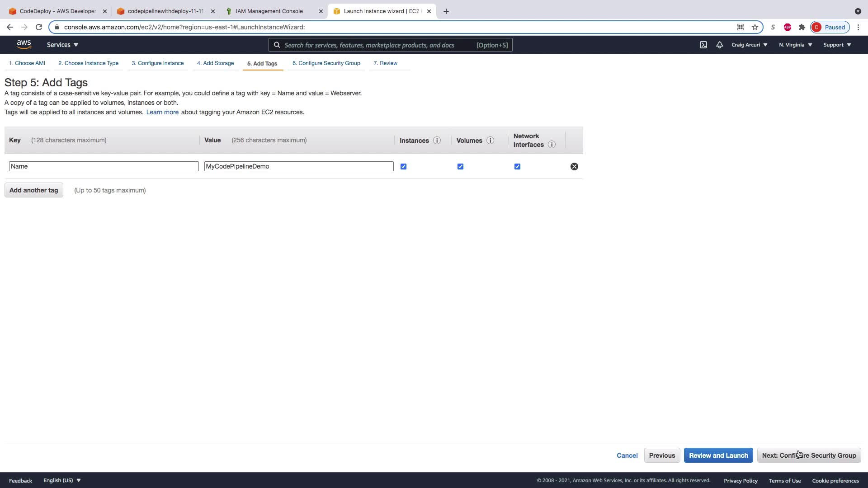Uncheck the Volumes checkbox for Name tag
Viewport: 868px width, 488px height.
pyautogui.click(x=460, y=167)
